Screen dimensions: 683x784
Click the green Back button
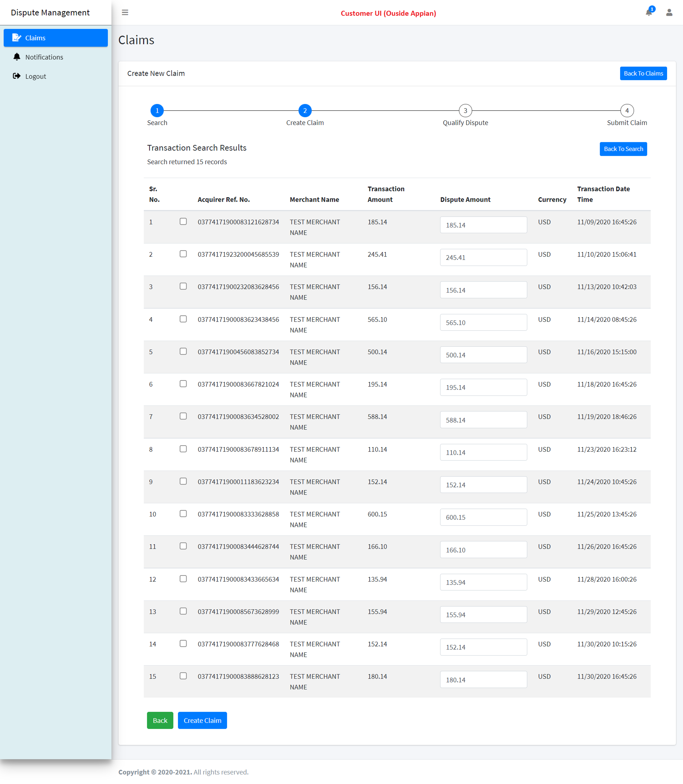(160, 720)
